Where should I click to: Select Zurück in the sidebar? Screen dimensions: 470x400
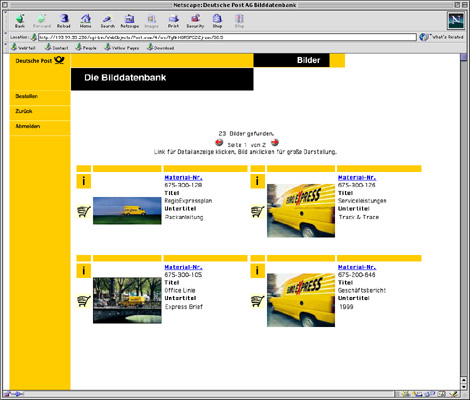[24, 111]
